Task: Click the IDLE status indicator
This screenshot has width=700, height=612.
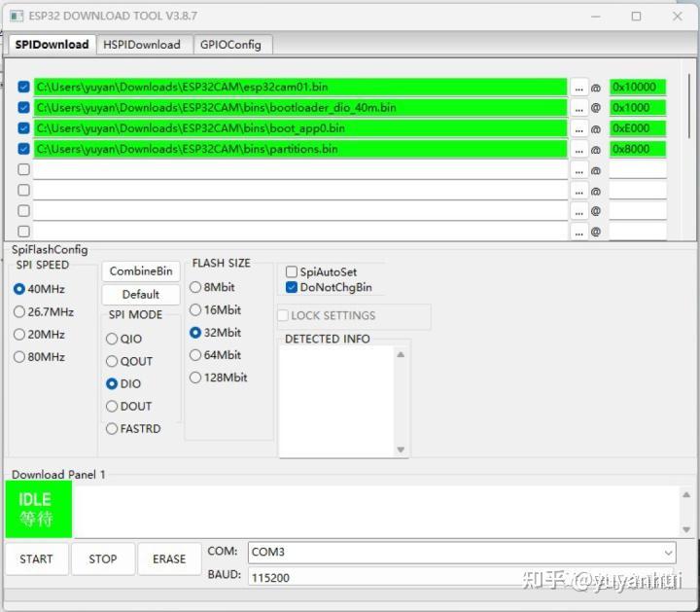Action: [38, 509]
